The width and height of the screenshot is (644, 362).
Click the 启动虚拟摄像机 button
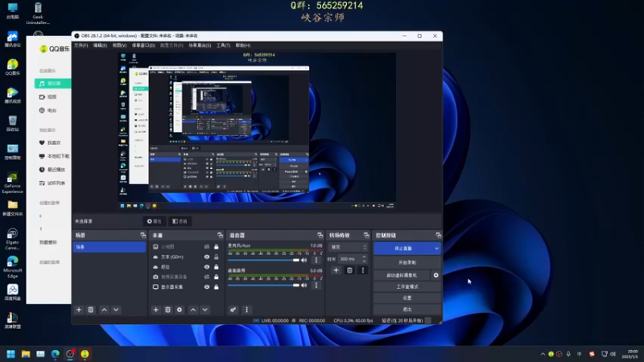(402, 275)
